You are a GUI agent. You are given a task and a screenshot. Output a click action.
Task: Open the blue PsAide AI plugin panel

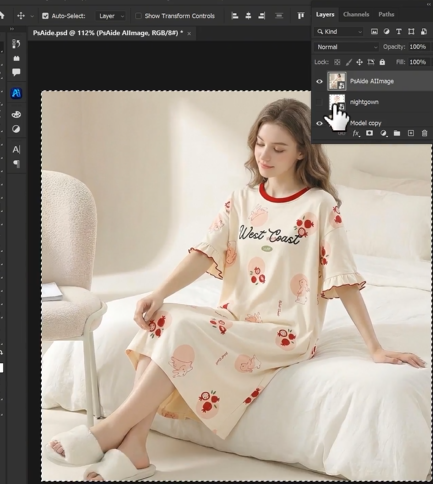(16, 93)
